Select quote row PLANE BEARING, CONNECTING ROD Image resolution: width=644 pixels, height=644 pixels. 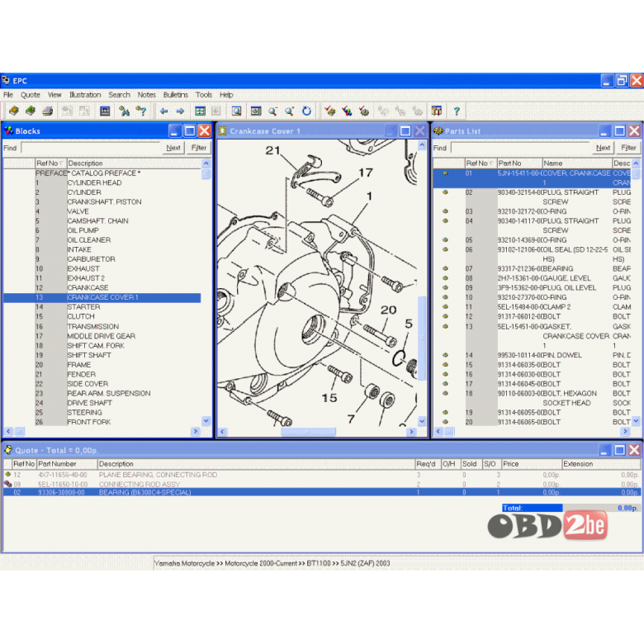click(322, 475)
